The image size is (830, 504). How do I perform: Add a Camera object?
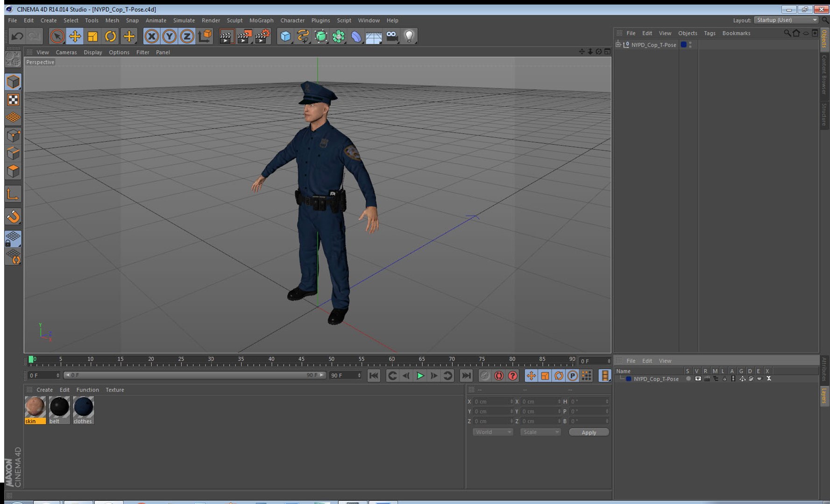point(391,36)
